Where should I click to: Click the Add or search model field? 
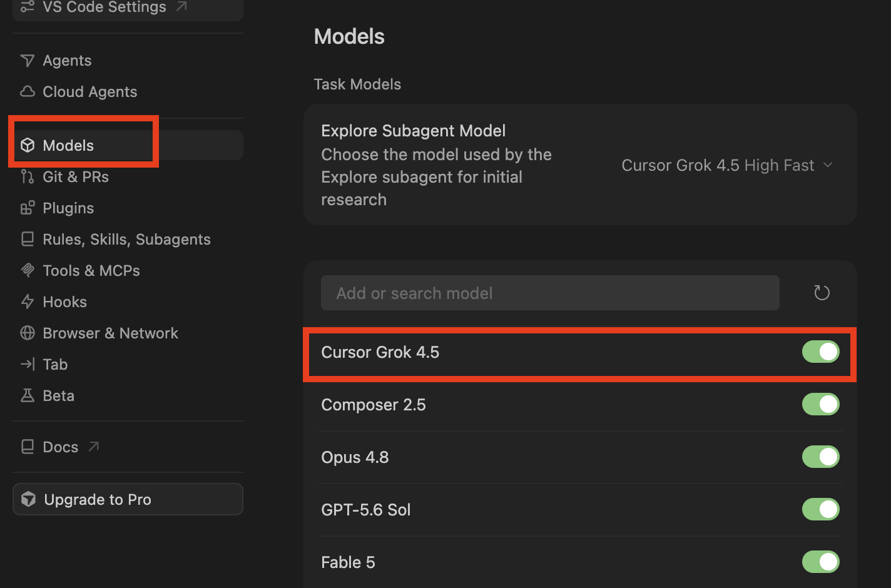pos(550,293)
